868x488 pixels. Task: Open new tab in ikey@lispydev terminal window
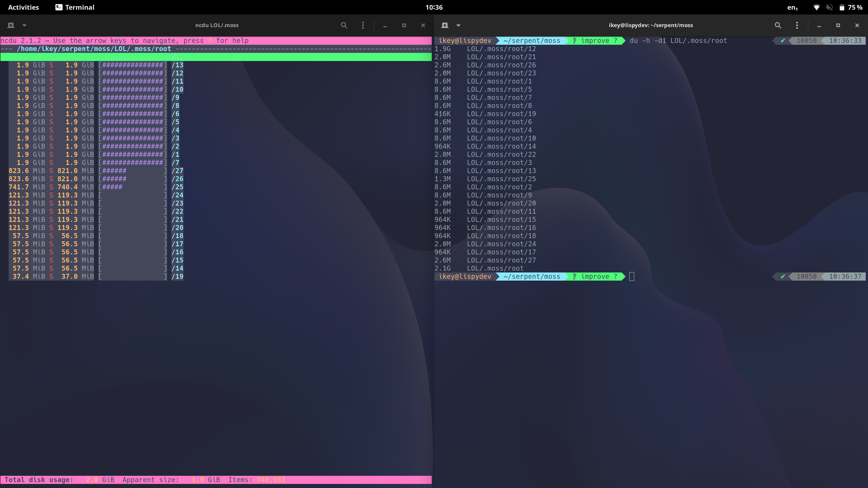tap(445, 25)
